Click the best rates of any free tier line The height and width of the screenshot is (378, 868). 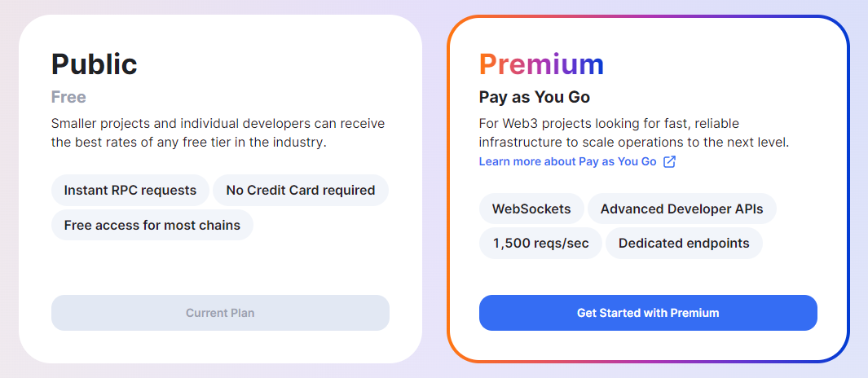[189, 143]
